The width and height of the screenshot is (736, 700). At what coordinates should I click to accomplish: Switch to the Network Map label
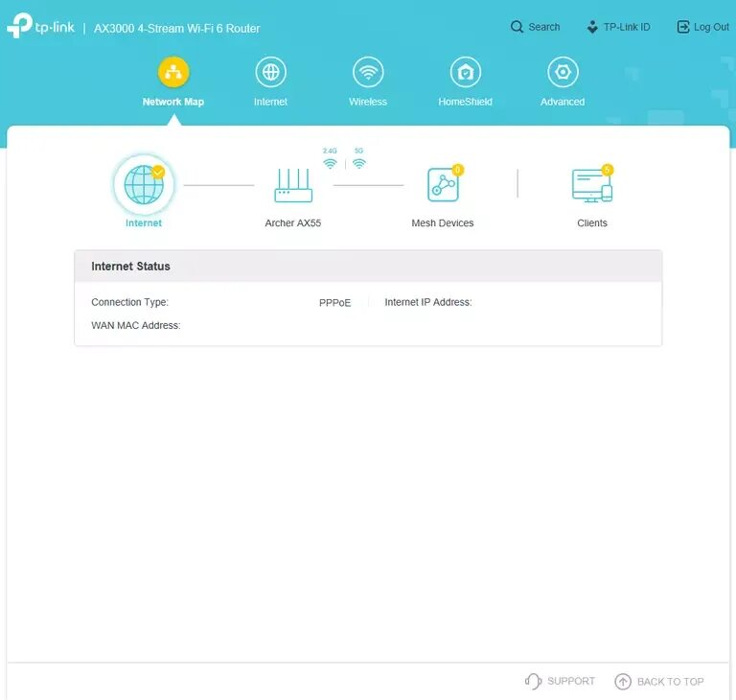[x=173, y=102]
